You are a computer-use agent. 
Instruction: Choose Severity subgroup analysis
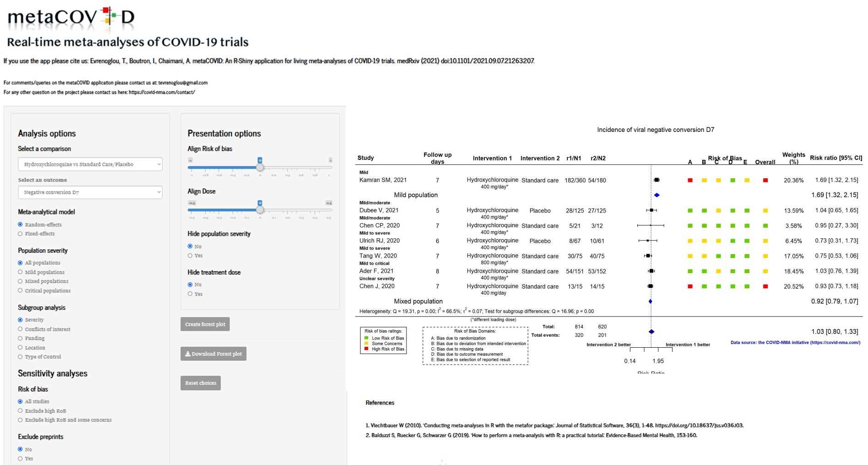tap(20, 320)
